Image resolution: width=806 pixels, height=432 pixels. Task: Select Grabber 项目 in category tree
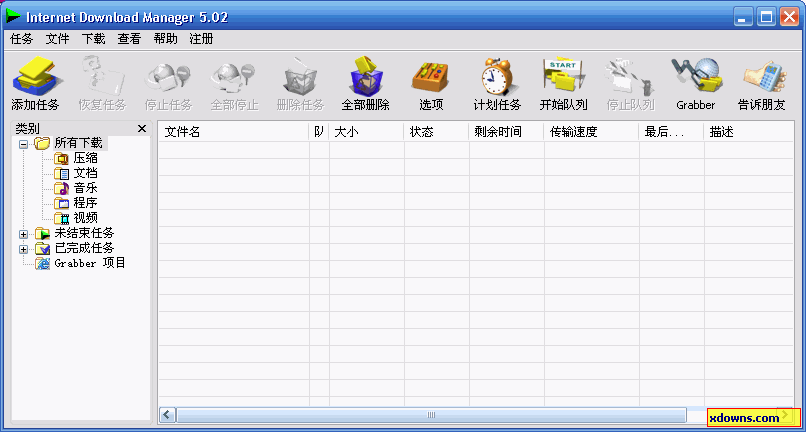tap(90, 263)
